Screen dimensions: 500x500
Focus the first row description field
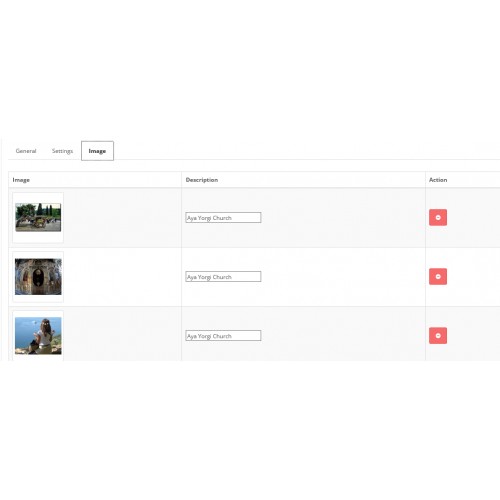click(x=223, y=218)
